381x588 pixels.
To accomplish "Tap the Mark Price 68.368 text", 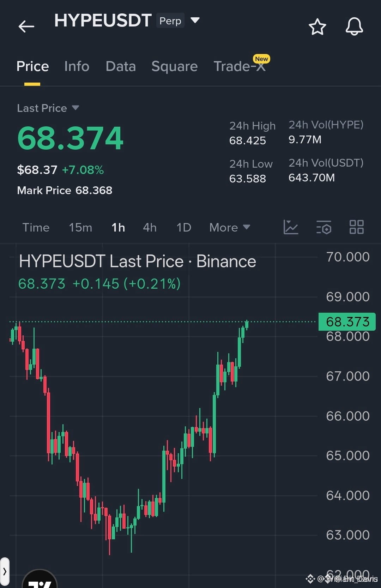I will tap(65, 191).
